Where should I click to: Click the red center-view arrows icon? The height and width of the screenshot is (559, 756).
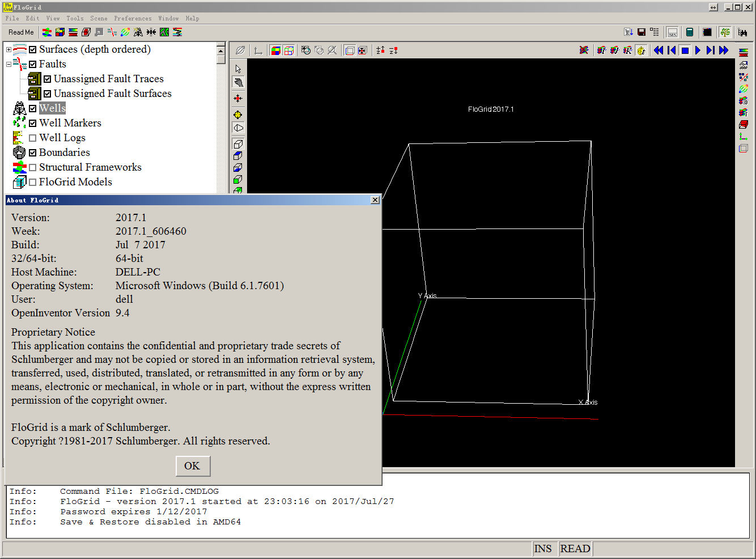tap(238, 99)
